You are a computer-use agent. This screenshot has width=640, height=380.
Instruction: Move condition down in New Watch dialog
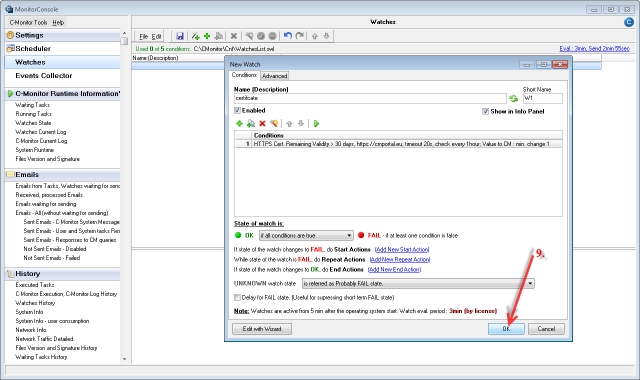tap(301, 123)
